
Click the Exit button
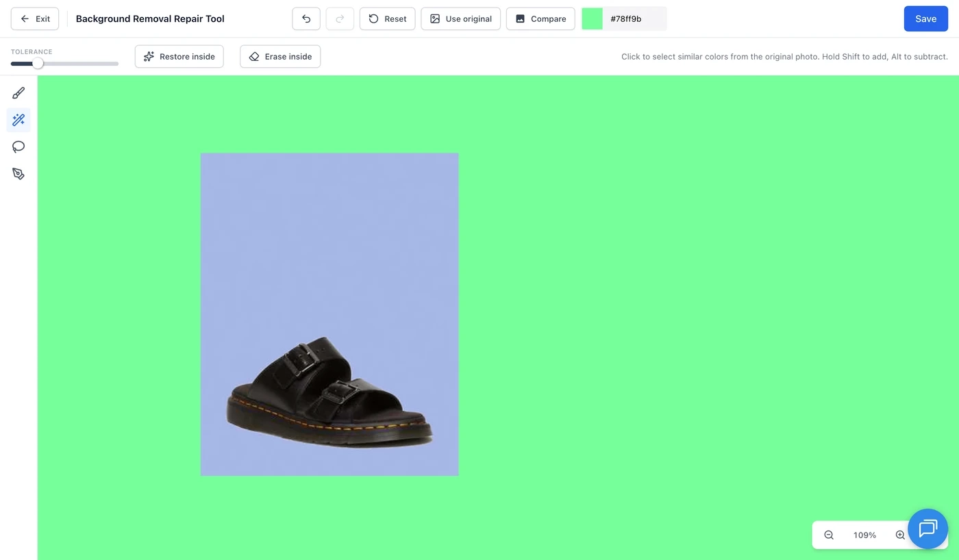35,18
